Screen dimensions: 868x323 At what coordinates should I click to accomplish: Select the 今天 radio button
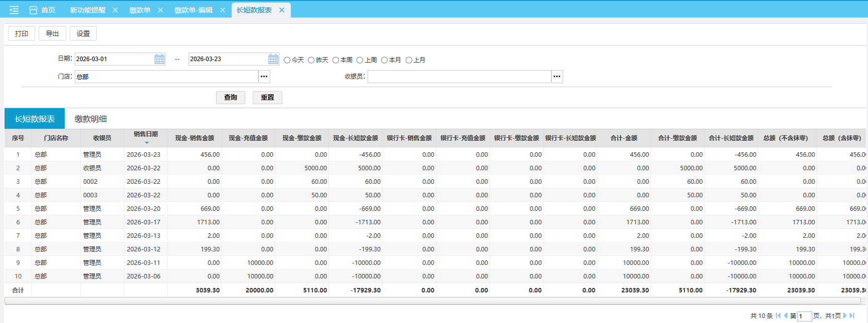pos(287,60)
